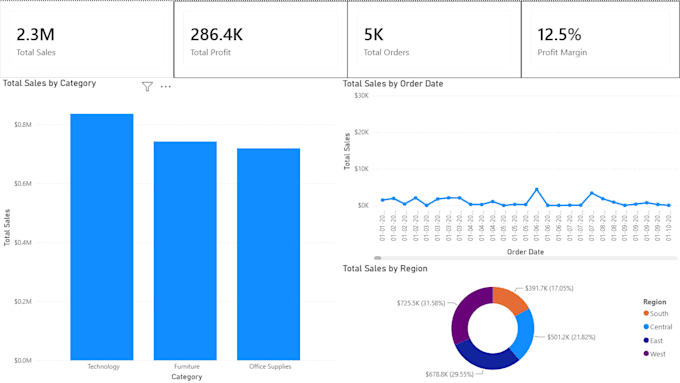Click the West legend color marker
680x383 pixels.
(x=646, y=354)
